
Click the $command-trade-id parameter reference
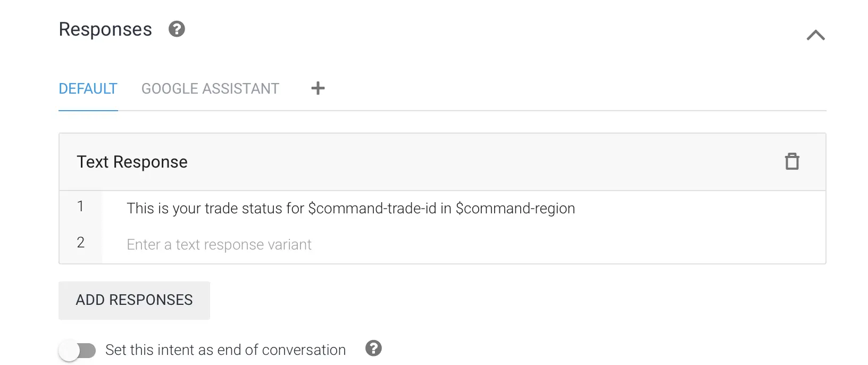tap(372, 209)
